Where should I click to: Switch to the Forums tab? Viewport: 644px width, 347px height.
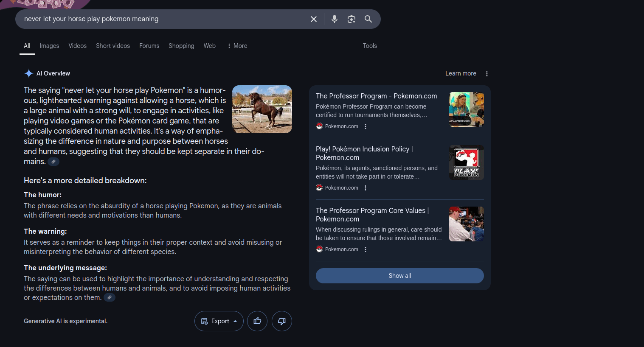tap(149, 46)
